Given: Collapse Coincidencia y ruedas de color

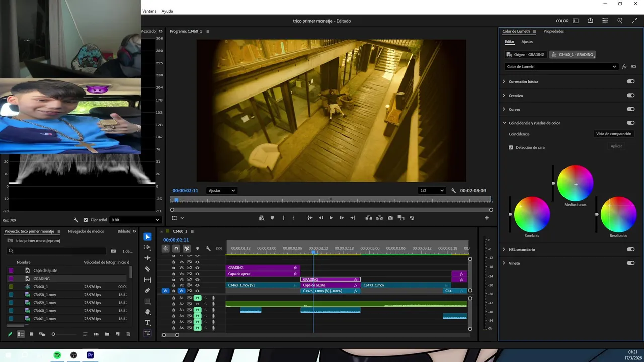Looking at the screenshot, I should (504, 123).
